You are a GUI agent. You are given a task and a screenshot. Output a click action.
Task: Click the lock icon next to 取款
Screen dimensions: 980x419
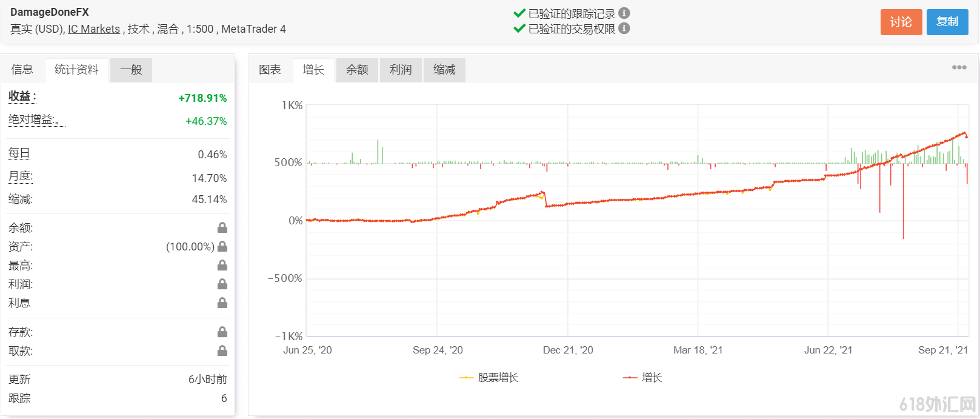(x=222, y=351)
